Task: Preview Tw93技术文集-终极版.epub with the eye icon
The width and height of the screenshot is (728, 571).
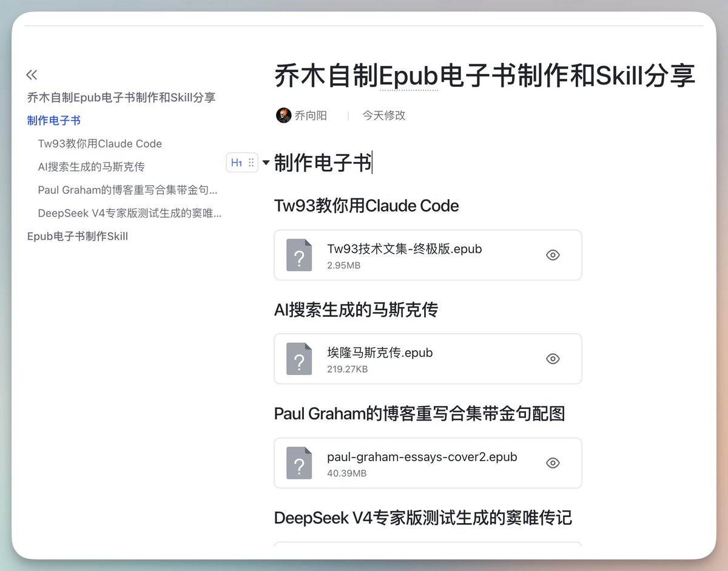Action: (553, 255)
